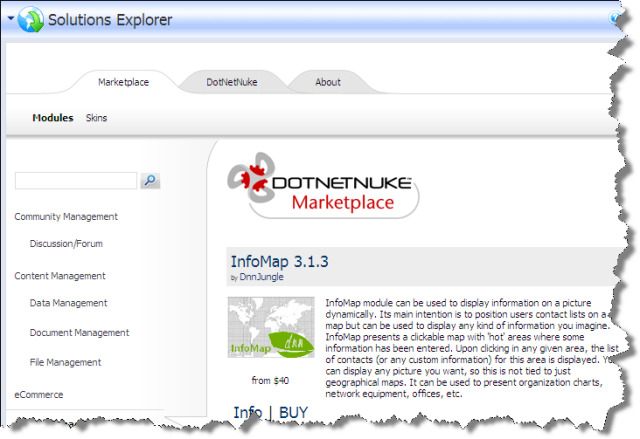Viewport: 640px width, 439px height.
Task: Open the DnnJungle vendor link
Action: 261,277
